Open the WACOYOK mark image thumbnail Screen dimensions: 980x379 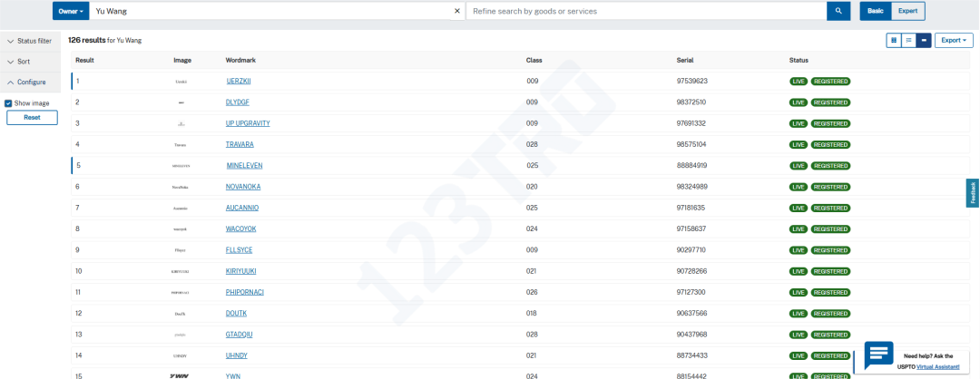[x=181, y=229]
